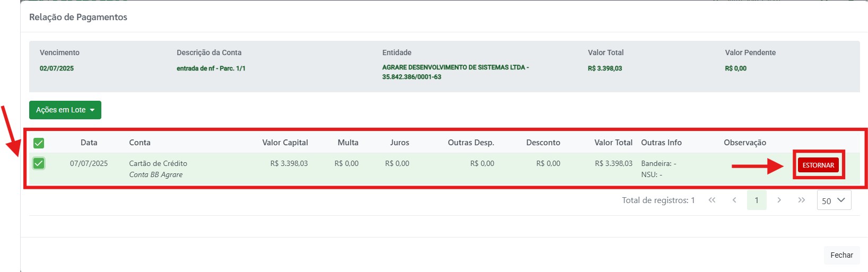
Task: Expand the 50 records-per-page selector
Action: tap(834, 200)
